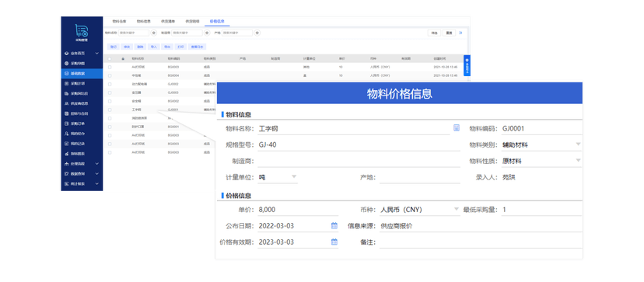Click the blue side tab on table's right edge

(467, 65)
